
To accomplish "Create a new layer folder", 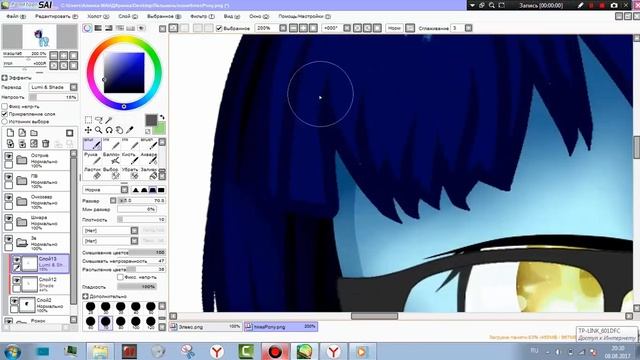I will click(34, 133).
